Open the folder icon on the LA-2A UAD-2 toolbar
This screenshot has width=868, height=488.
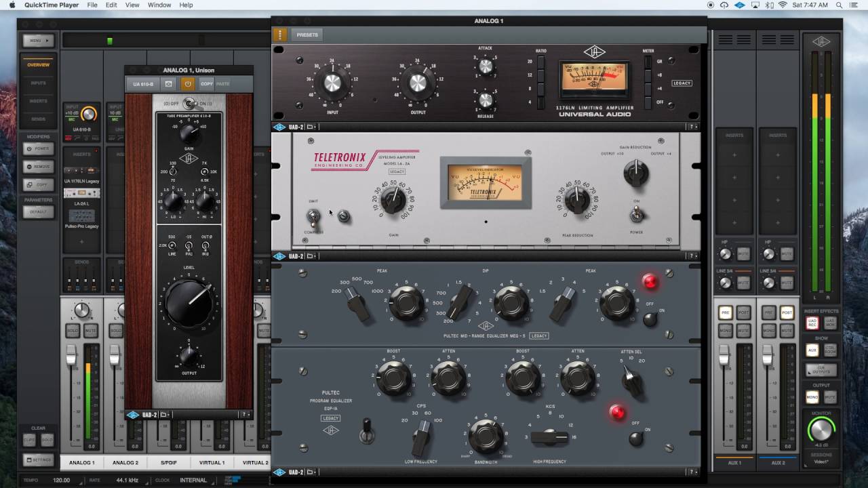pos(311,256)
